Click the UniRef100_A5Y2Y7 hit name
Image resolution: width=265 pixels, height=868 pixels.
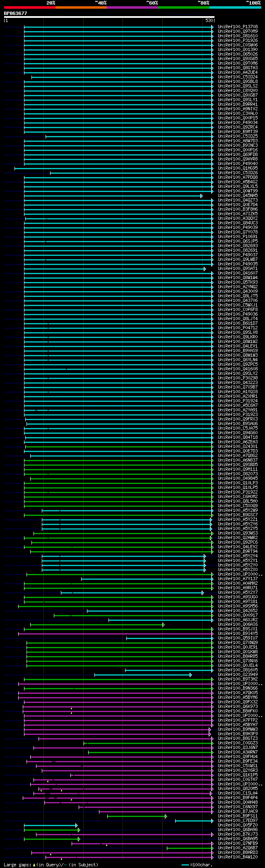238,593
